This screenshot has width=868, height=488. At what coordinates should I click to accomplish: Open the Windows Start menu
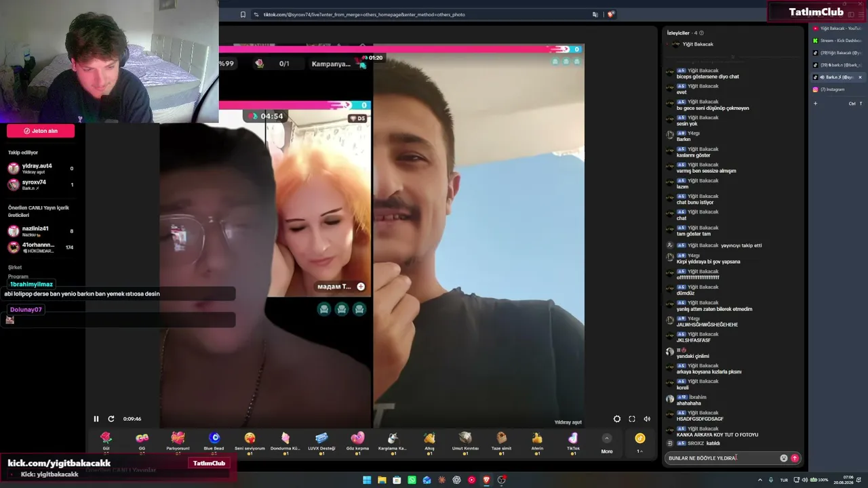coord(367,480)
